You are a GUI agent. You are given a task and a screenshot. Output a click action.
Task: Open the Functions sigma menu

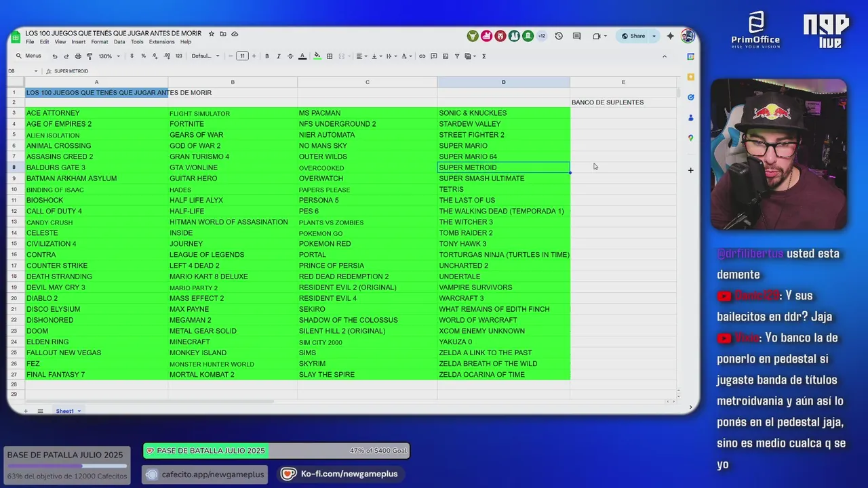coord(484,56)
